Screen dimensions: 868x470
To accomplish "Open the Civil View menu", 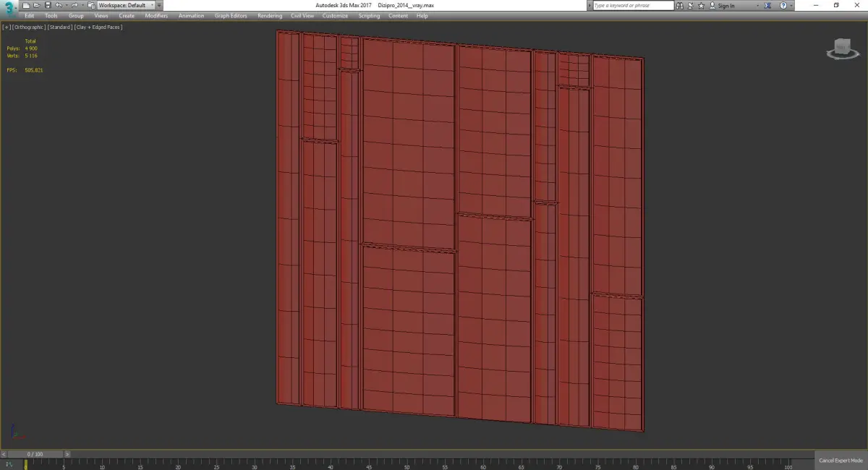I will tap(302, 15).
